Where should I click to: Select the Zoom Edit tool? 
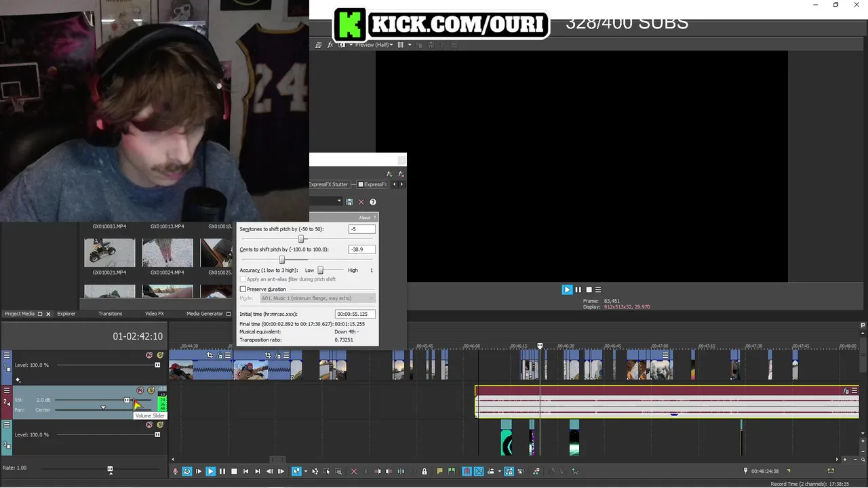338,471
